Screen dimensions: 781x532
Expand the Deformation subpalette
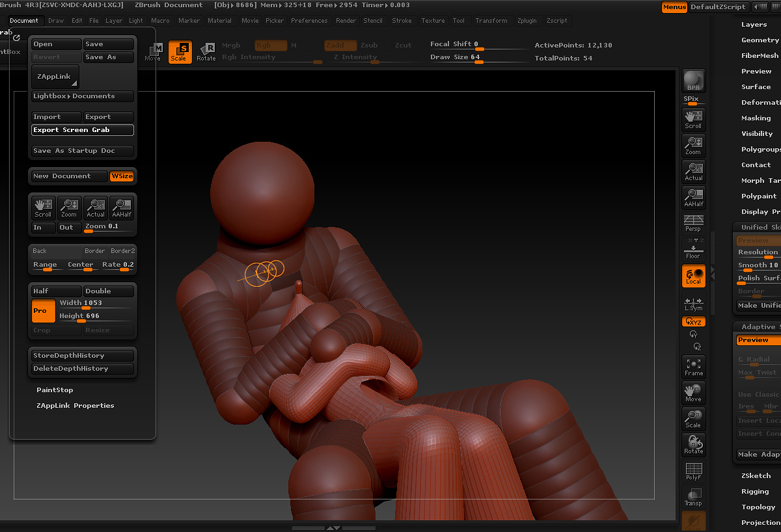760,103
